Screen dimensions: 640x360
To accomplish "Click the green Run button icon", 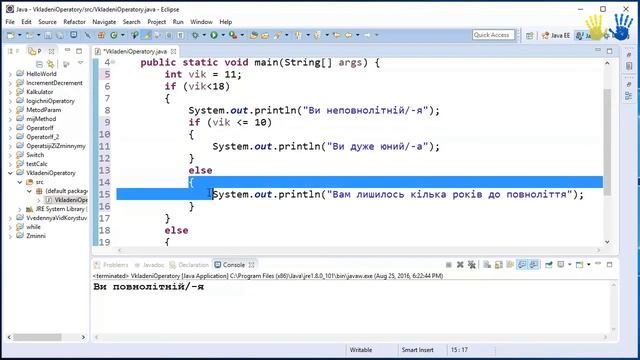I will (x=214, y=35).
